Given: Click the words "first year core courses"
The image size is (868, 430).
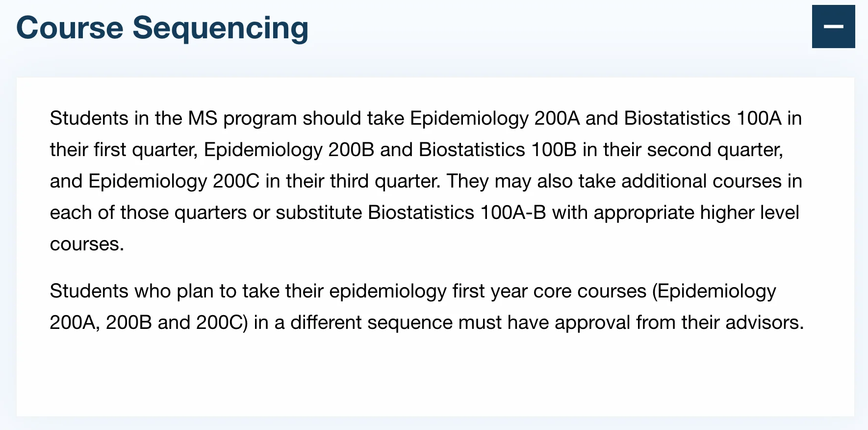Looking at the screenshot, I should click(x=549, y=292).
